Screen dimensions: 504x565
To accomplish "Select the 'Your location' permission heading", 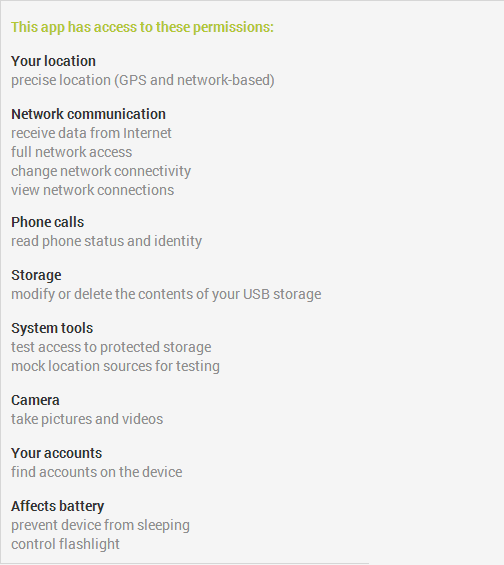I will [53, 61].
